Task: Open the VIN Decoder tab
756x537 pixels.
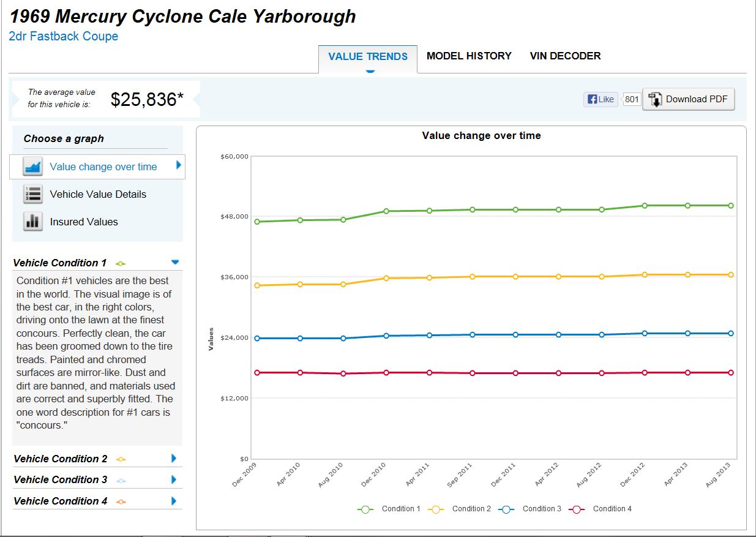Action: tap(565, 56)
